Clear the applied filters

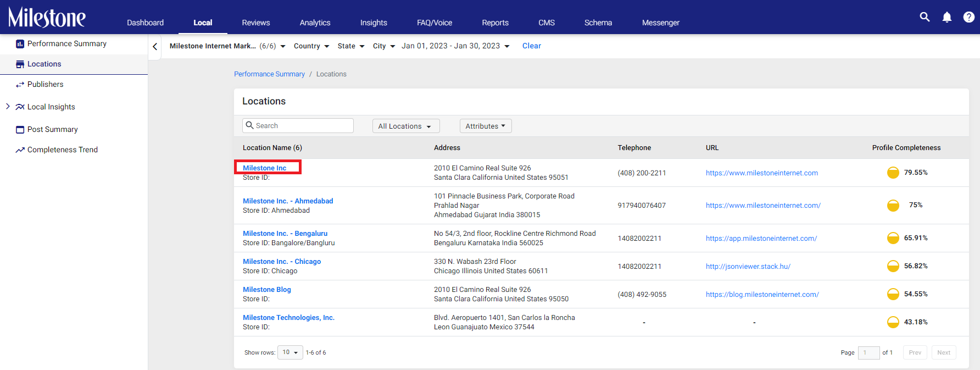(x=532, y=46)
